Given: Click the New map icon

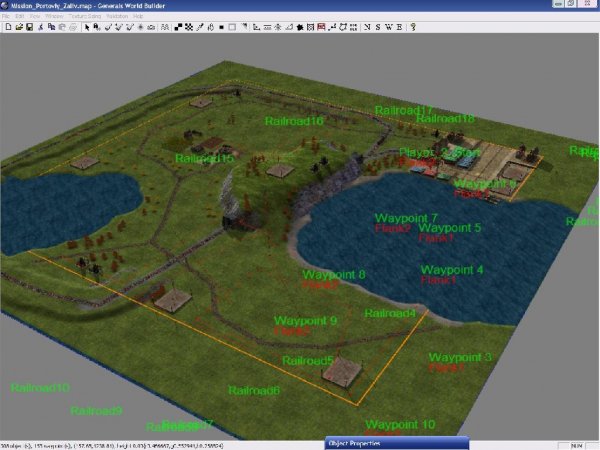Looking at the screenshot, I should [x=7, y=27].
